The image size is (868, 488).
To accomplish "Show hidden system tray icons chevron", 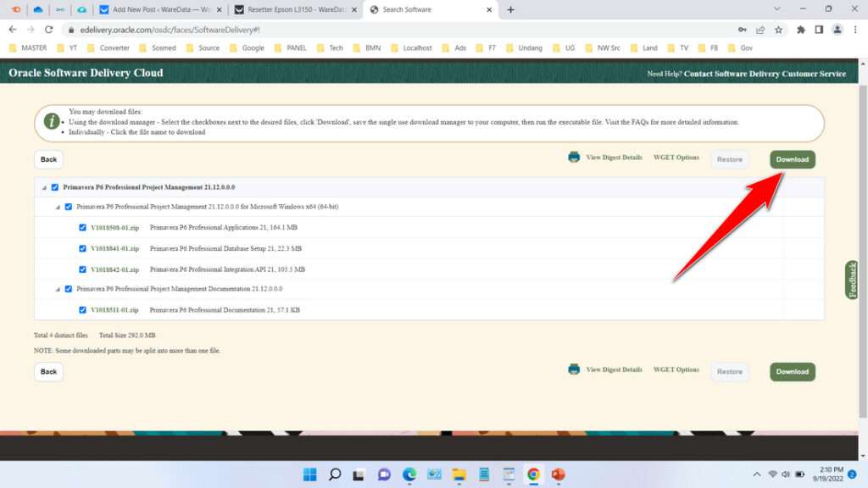I will 756,474.
